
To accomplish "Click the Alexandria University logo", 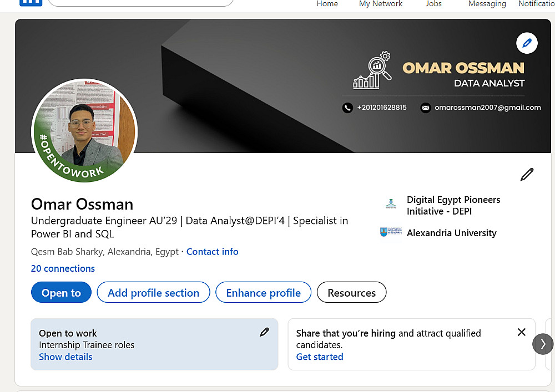I will [391, 232].
